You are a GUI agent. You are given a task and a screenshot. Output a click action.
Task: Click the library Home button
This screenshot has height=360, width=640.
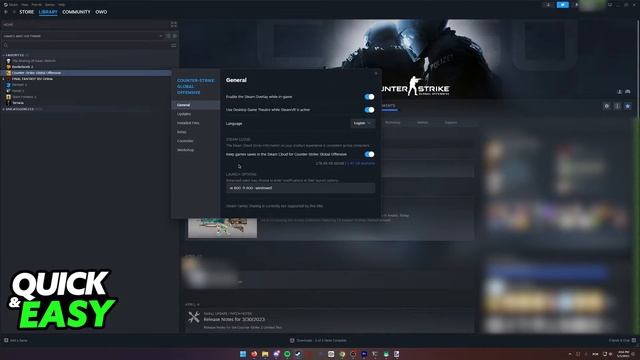coord(84,24)
